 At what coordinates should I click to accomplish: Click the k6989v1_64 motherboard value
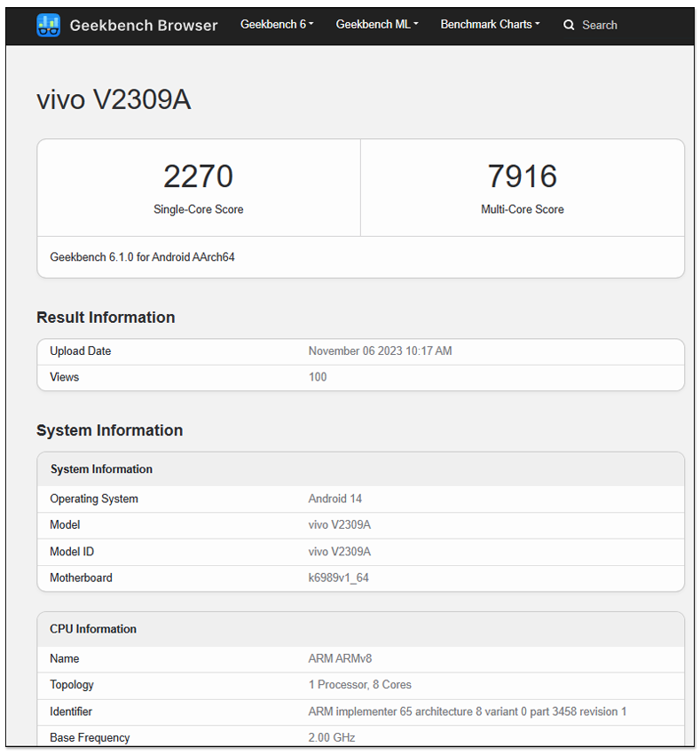pos(338,578)
